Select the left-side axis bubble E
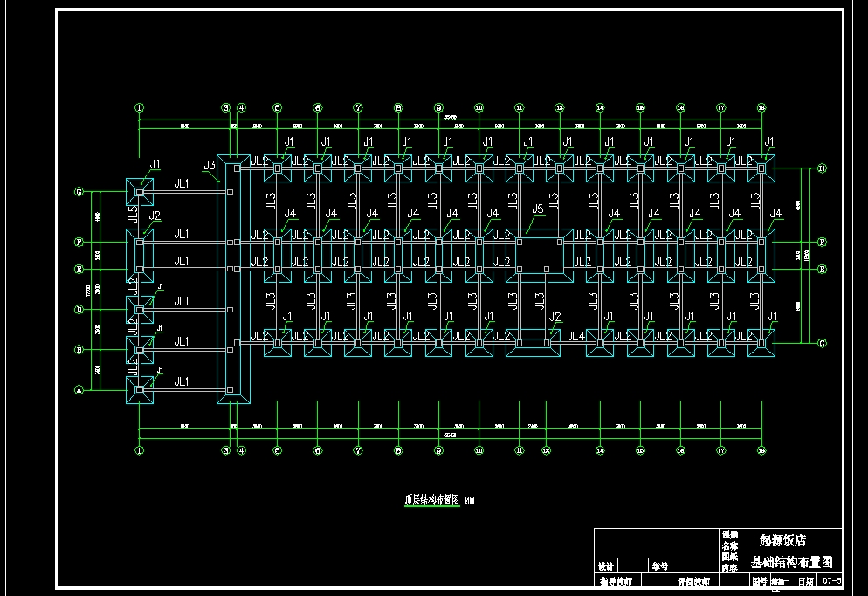Viewport: 868px width, 596px height. [x=79, y=269]
